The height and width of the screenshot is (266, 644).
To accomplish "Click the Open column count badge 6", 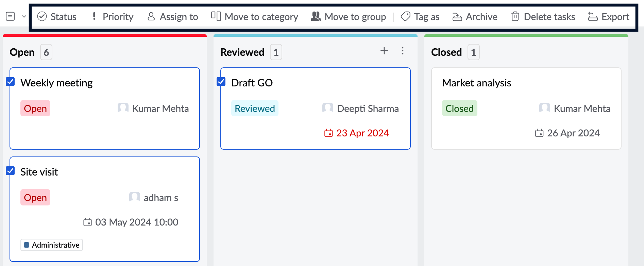I will 46,52.
